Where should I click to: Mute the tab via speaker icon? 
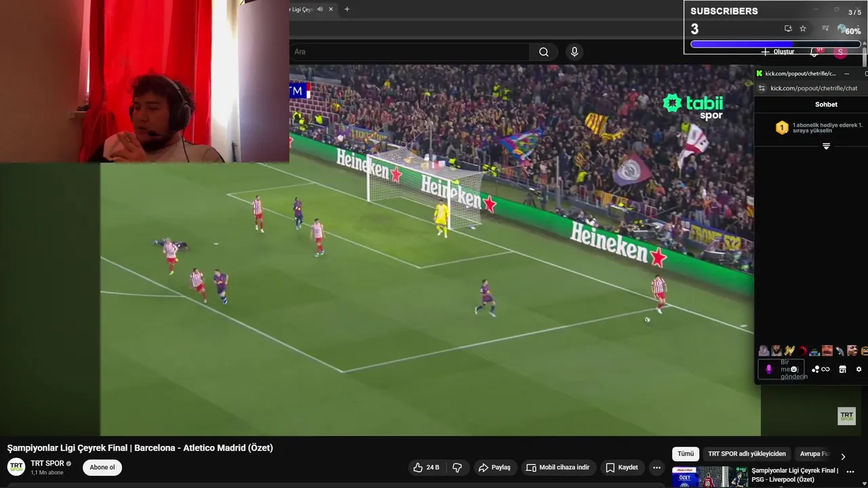click(x=320, y=9)
